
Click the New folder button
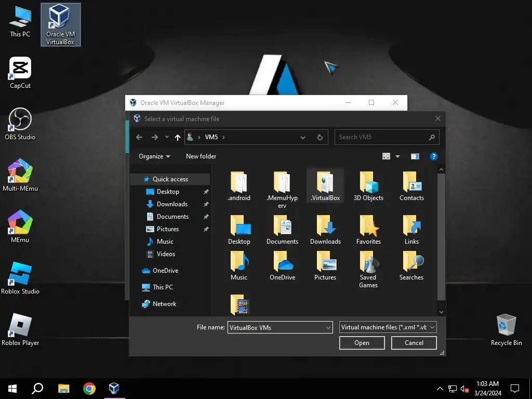[201, 156]
